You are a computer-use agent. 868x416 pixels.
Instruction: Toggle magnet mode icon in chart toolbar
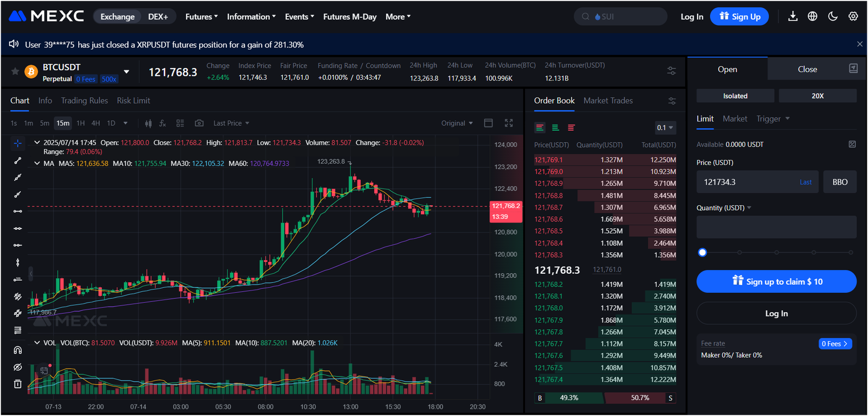[x=17, y=350]
